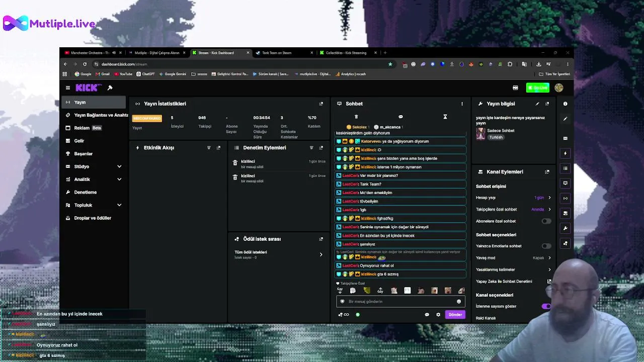Open Gelir sidebar item
Image resolution: width=644 pixels, height=362 pixels.
[94, 141]
